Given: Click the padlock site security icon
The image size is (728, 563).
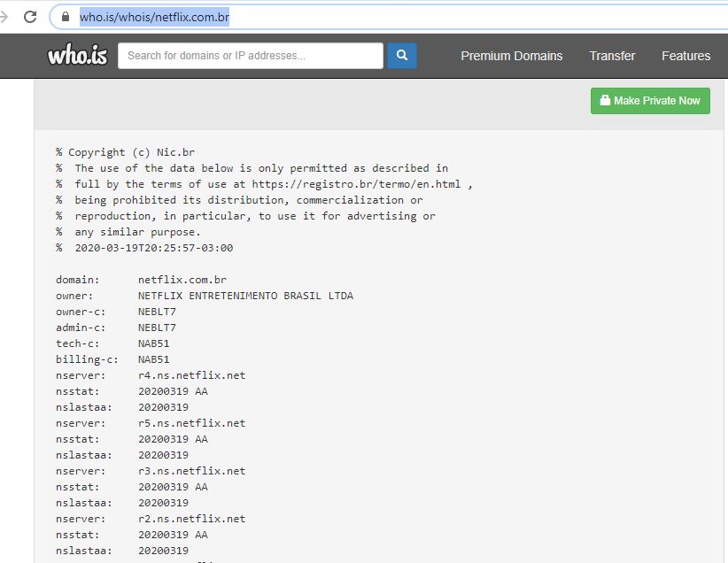Looking at the screenshot, I should coord(66,17).
